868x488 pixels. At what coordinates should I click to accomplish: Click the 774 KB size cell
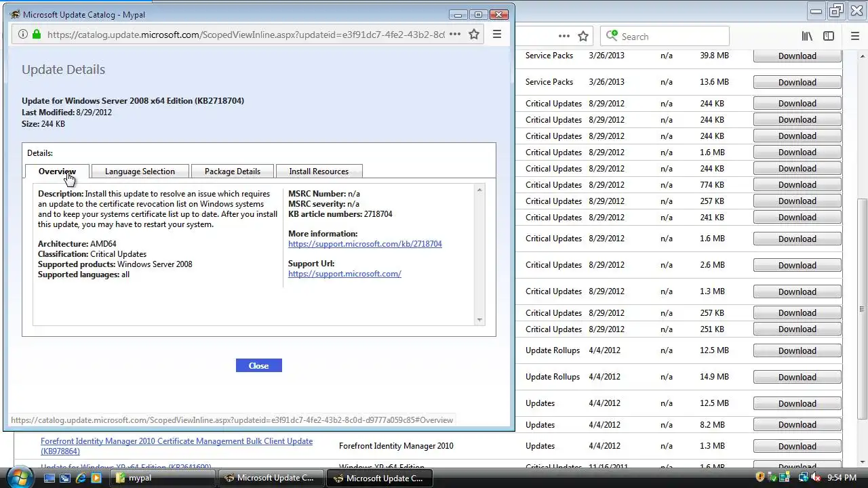[712, 184]
